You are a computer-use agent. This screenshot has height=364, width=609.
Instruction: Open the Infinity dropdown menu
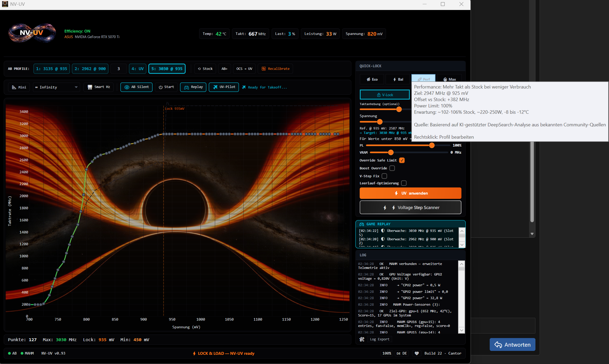click(56, 87)
